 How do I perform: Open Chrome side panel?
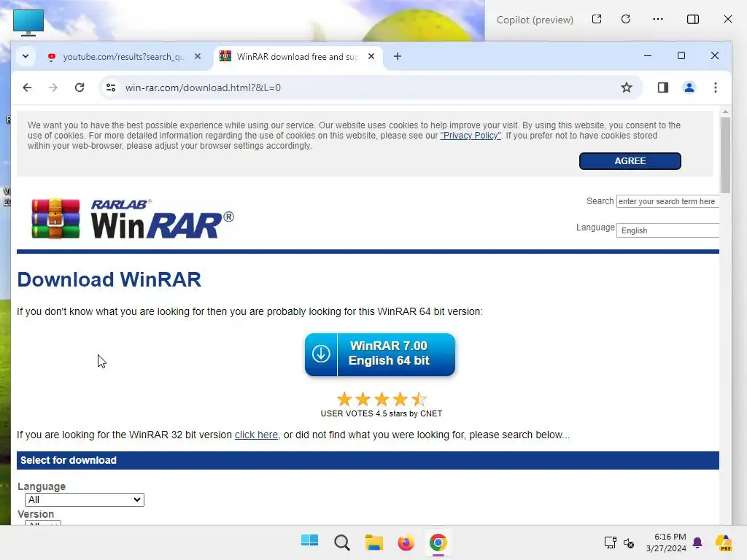pyautogui.click(x=662, y=87)
